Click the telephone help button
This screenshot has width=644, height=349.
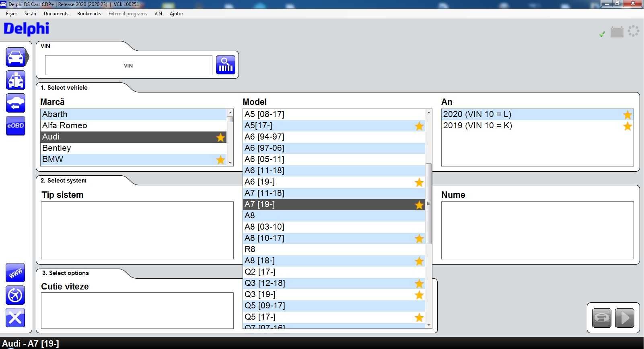[602, 318]
